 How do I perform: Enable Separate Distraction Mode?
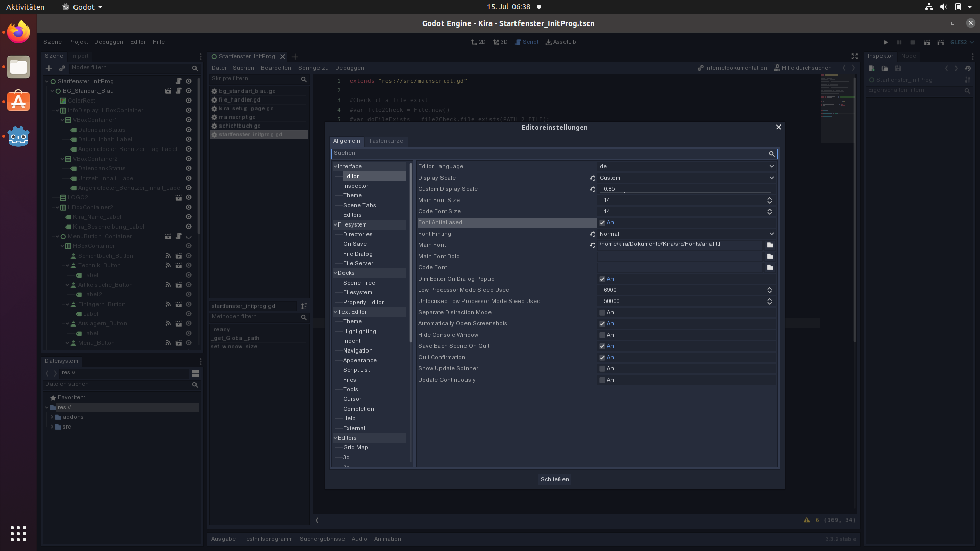602,312
